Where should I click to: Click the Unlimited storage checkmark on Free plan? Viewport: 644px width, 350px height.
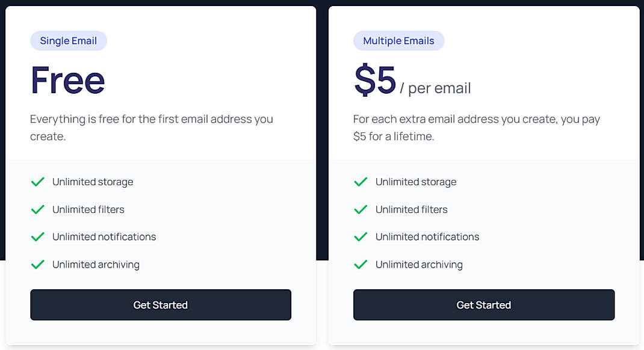click(37, 182)
